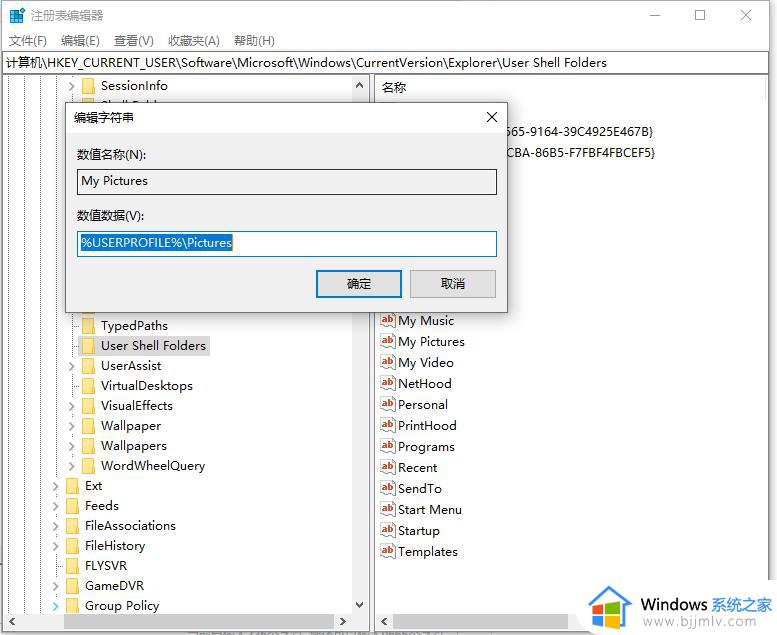The image size is (777, 635).
Task: Click the string icon of SendTo
Action: click(x=388, y=489)
